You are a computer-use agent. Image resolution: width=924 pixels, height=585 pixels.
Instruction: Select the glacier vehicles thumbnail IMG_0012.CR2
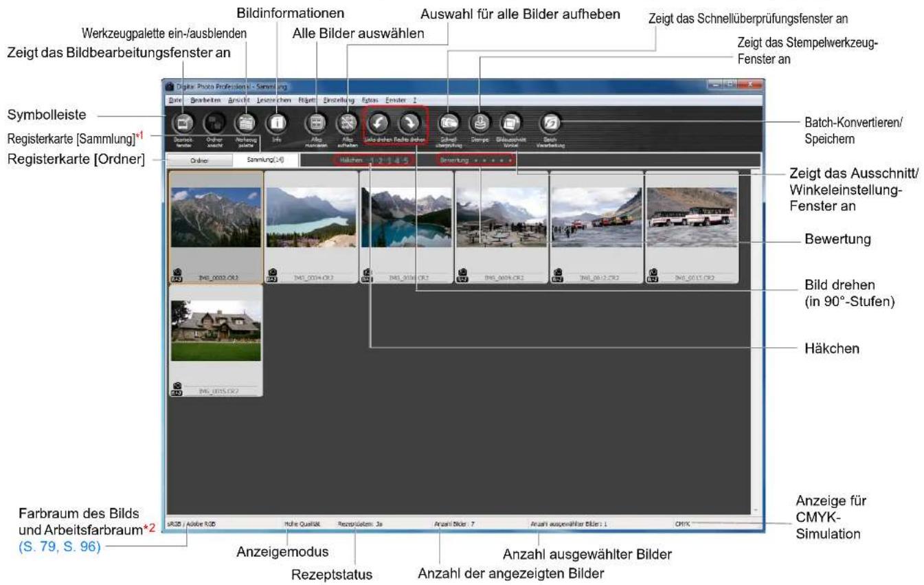coord(596,228)
